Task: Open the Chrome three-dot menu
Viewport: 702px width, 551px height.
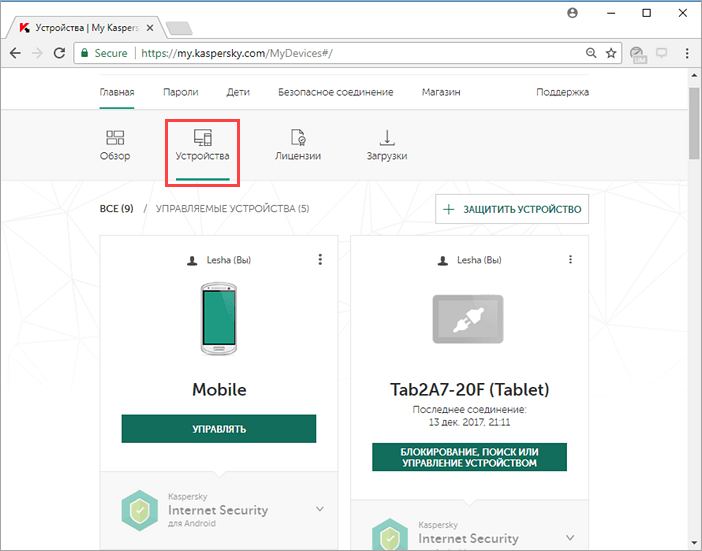Action: coord(687,53)
